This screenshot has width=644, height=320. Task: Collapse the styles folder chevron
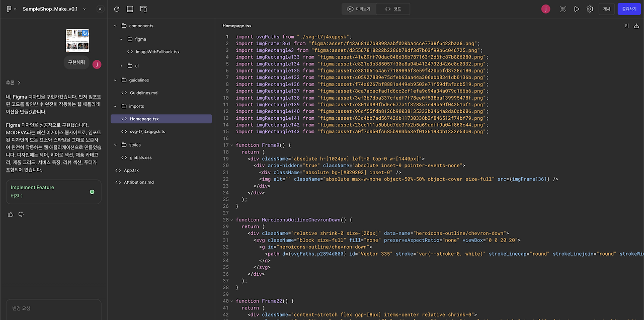click(x=115, y=145)
